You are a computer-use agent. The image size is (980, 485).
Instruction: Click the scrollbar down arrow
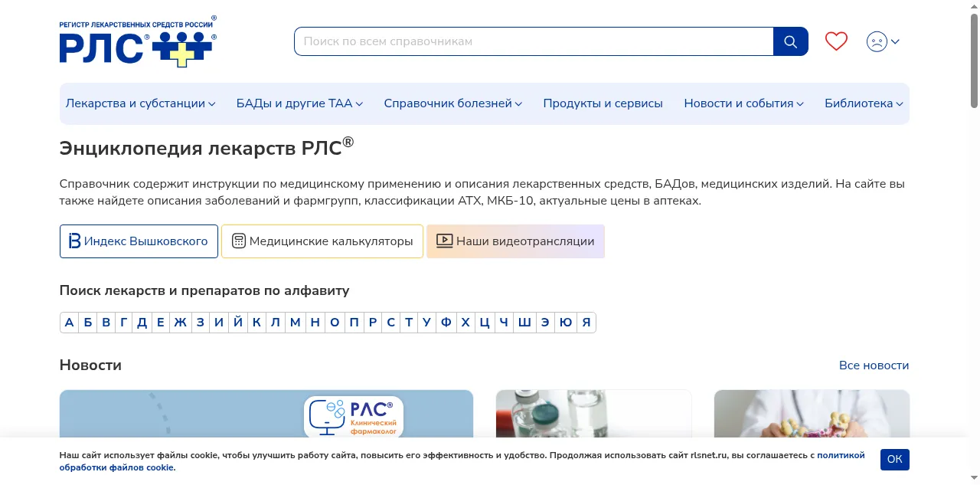(x=974, y=479)
